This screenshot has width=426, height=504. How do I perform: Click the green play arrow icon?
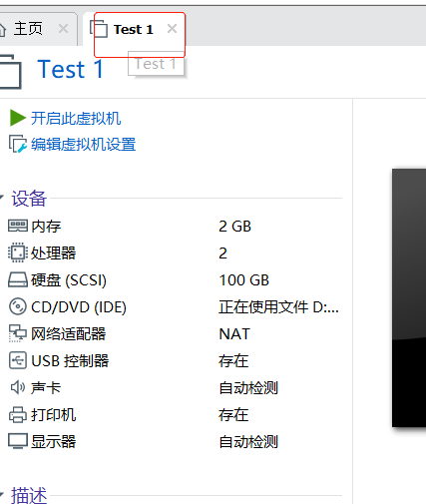point(18,118)
